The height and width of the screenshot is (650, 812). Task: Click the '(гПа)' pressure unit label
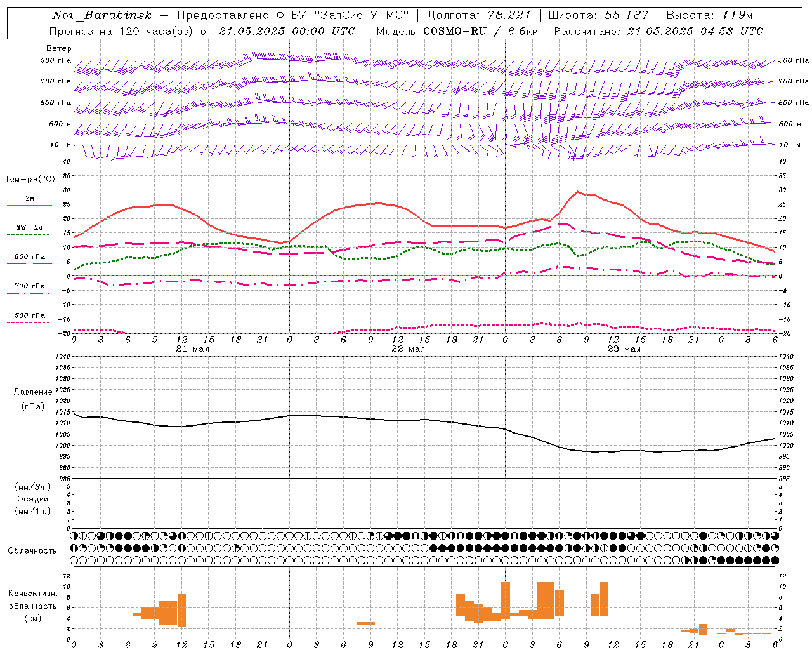tap(33, 407)
